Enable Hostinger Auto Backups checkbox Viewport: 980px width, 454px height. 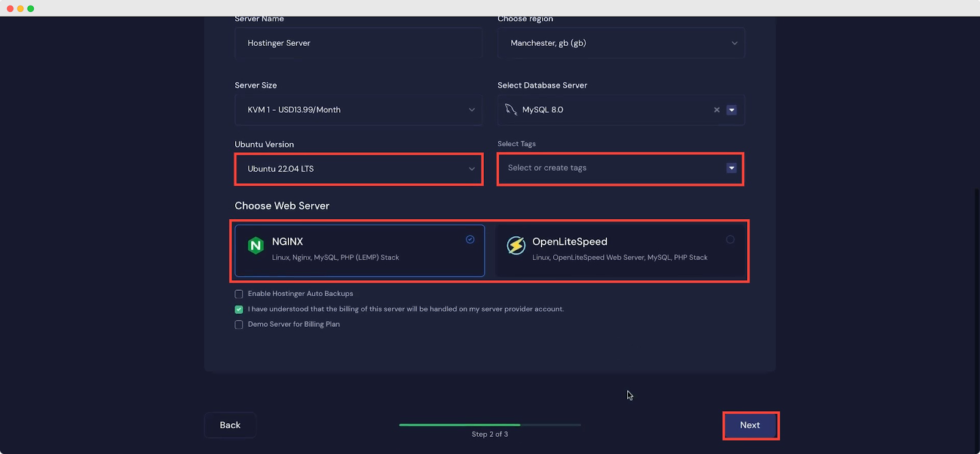(239, 294)
